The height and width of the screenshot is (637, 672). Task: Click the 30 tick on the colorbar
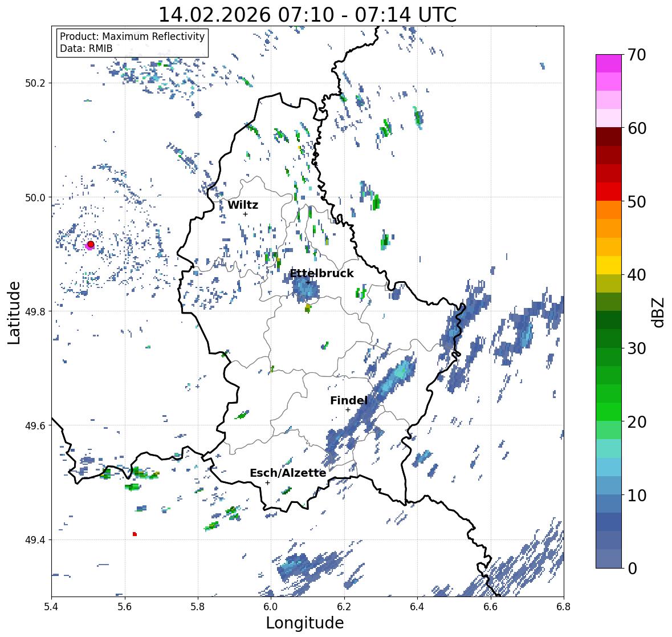(x=637, y=348)
